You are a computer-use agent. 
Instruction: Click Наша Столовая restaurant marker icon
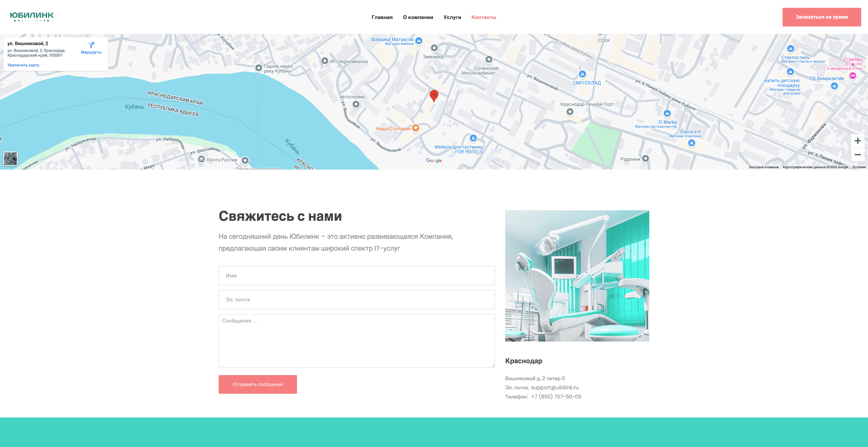(416, 128)
